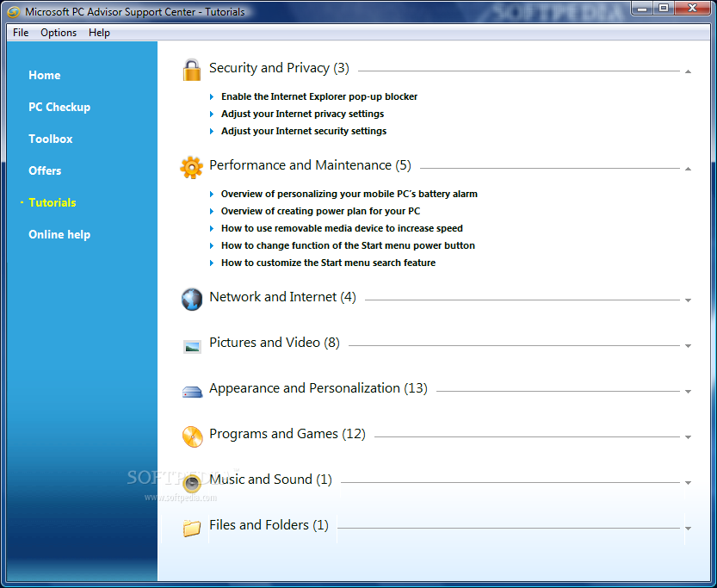Viewport: 717px width, 588px height.
Task: Select Tutorials in the sidebar
Action: (x=53, y=202)
